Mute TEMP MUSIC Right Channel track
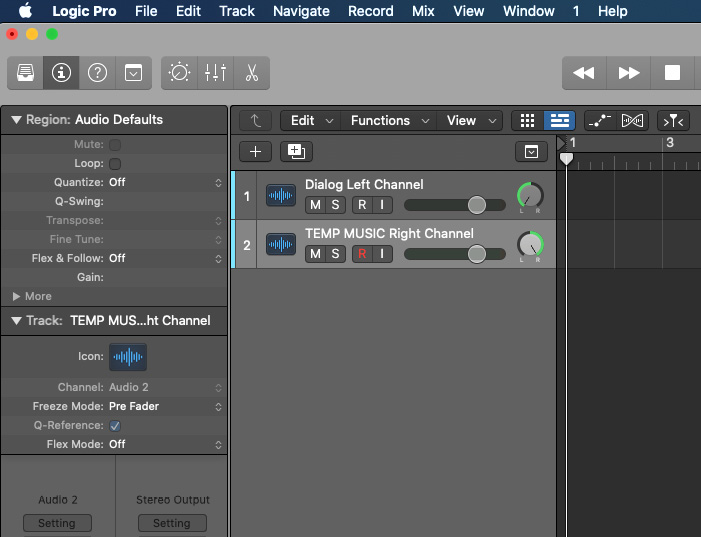This screenshot has height=537, width=701. click(x=315, y=254)
